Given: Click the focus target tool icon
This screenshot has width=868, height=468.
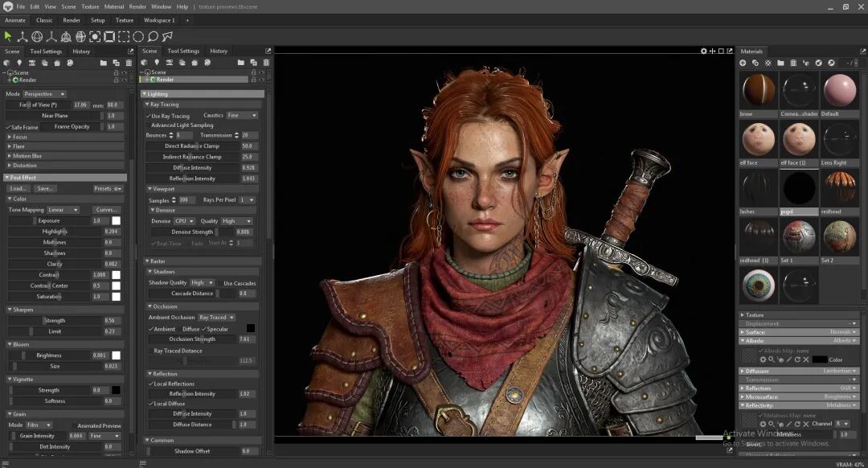Looking at the screenshot, I should [95, 36].
